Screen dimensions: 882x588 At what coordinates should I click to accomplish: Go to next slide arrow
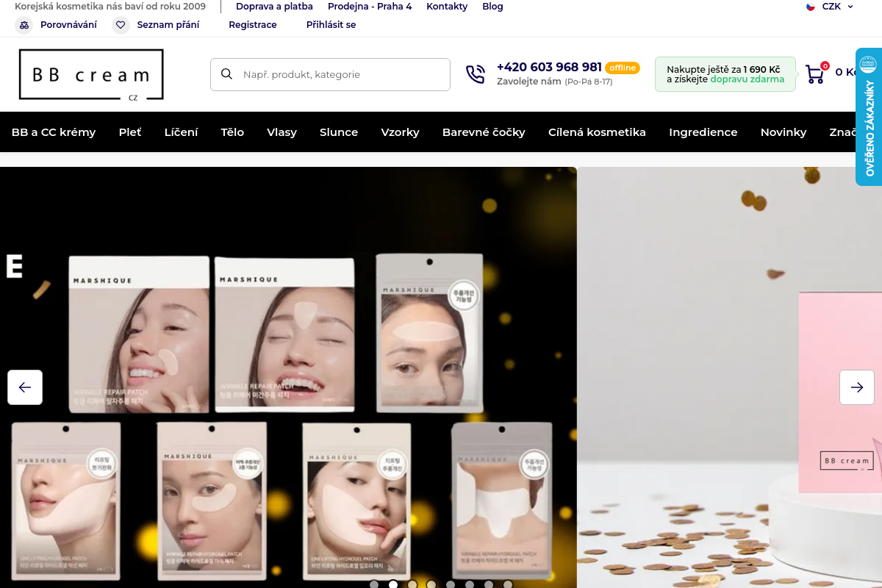(857, 387)
